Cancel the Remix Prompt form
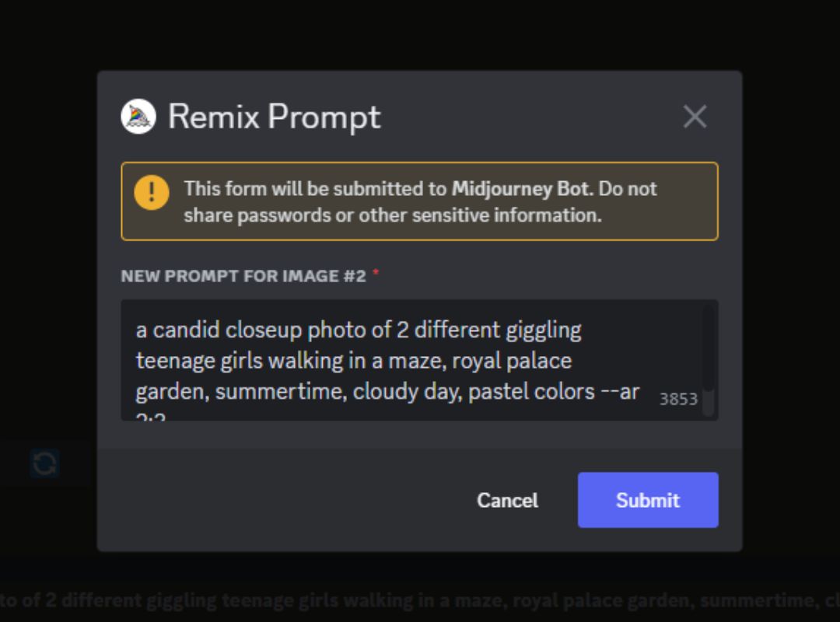The image size is (840, 622). click(506, 500)
